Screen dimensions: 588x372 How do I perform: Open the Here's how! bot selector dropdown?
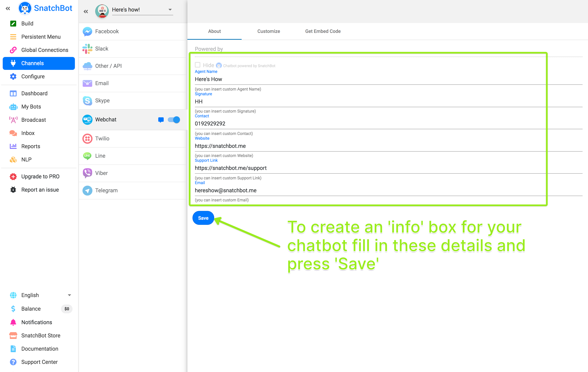[170, 10]
